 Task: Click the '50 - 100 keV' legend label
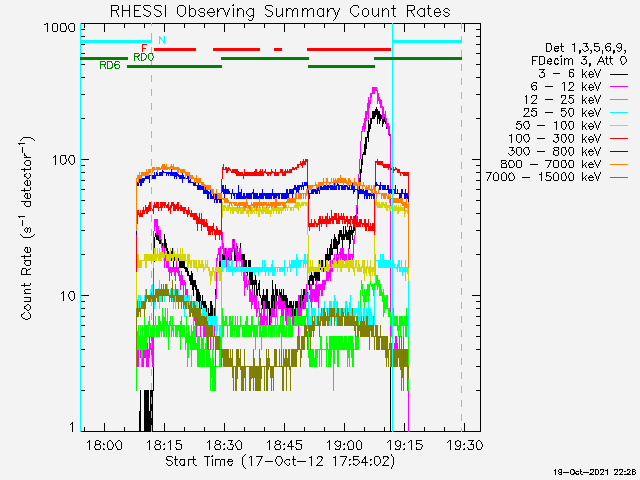(558, 126)
